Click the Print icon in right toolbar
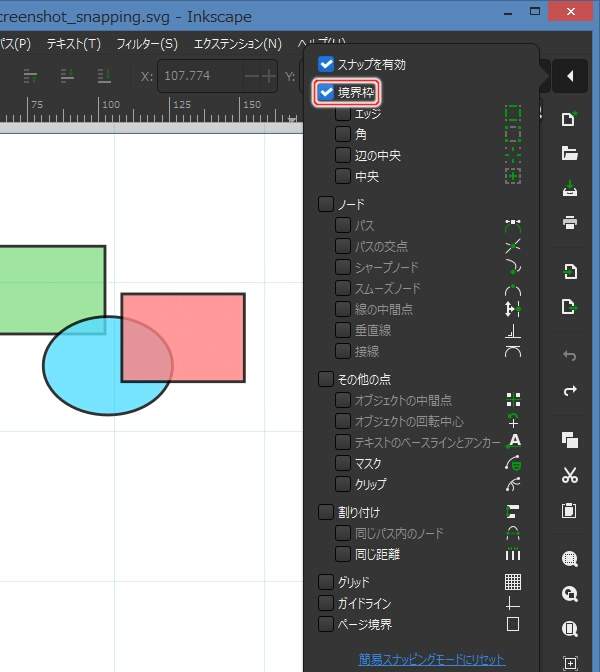The height and width of the screenshot is (672, 600). click(x=570, y=222)
